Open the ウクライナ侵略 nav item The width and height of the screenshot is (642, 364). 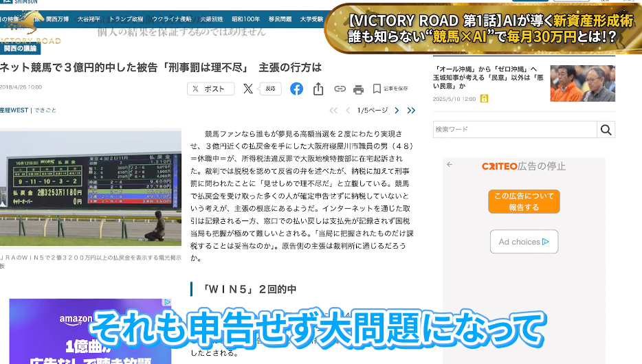click(172, 19)
